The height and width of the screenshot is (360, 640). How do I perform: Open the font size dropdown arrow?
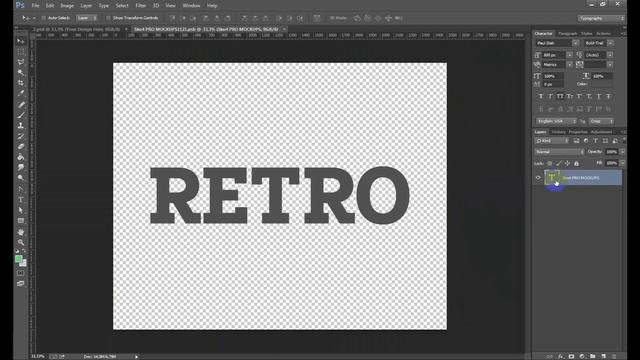569,55
